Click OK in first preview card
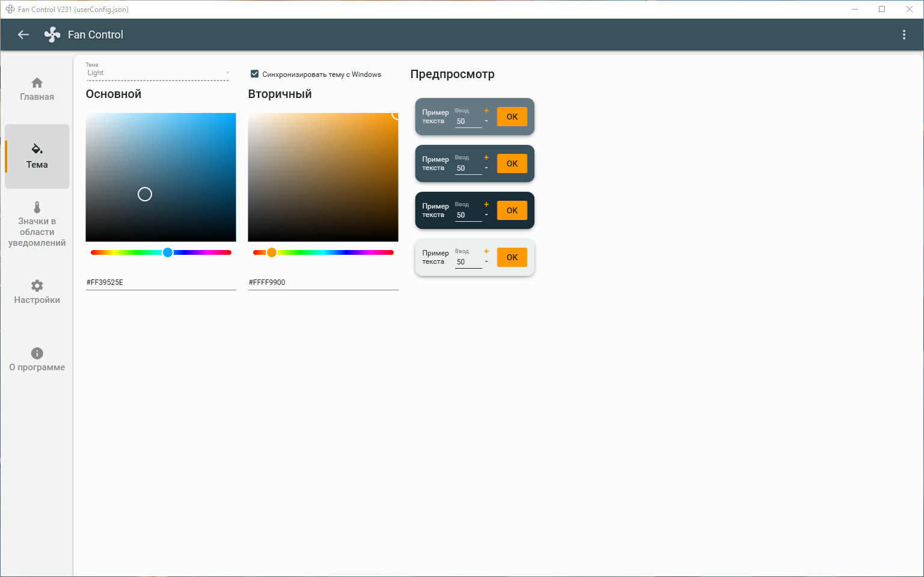This screenshot has width=924, height=577. (x=512, y=117)
